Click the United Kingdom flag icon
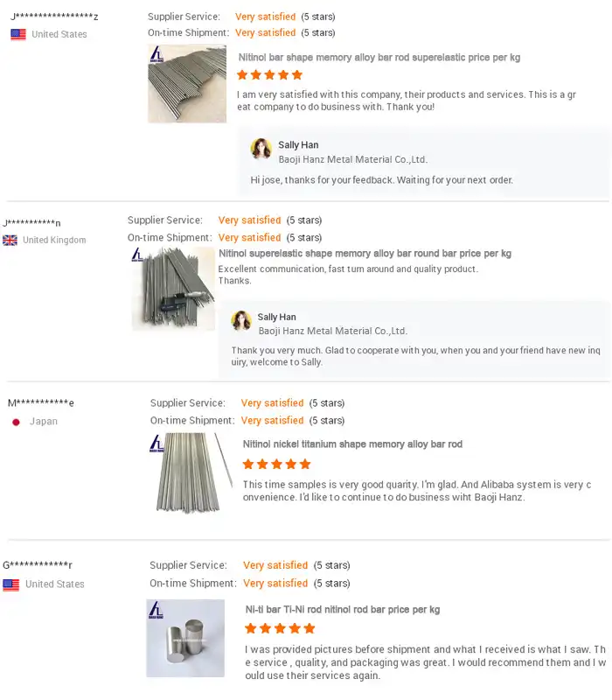This screenshot has width=612, height=700. coord(10,240)
